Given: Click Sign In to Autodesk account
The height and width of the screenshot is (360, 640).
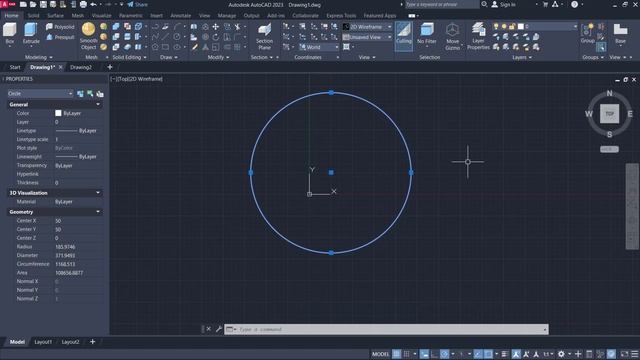Looking at the screenshot, I should click(x=503, y=4).
